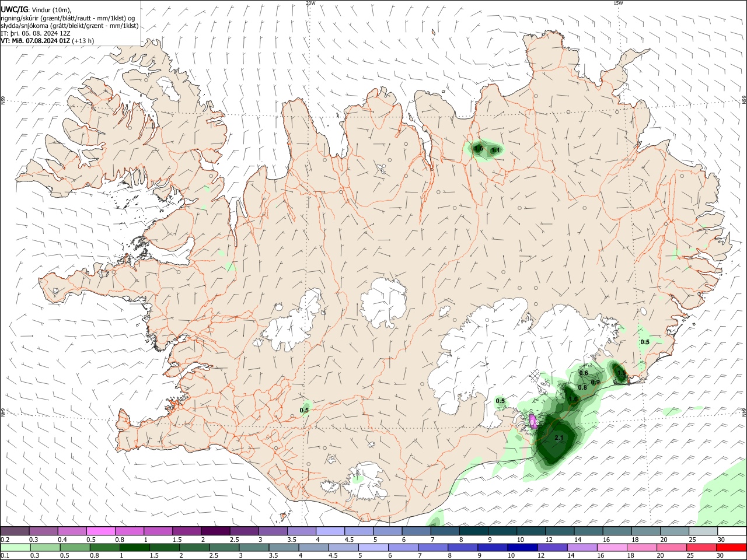747x560 pixels.
Task: Click the '0.1' label in the lower legend row
Action: point(5,555)
